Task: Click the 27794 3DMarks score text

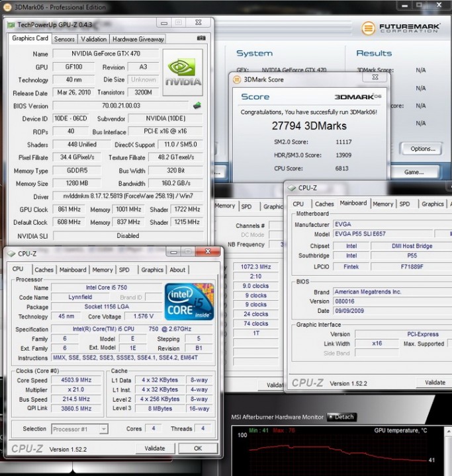Action: [309, 126]
